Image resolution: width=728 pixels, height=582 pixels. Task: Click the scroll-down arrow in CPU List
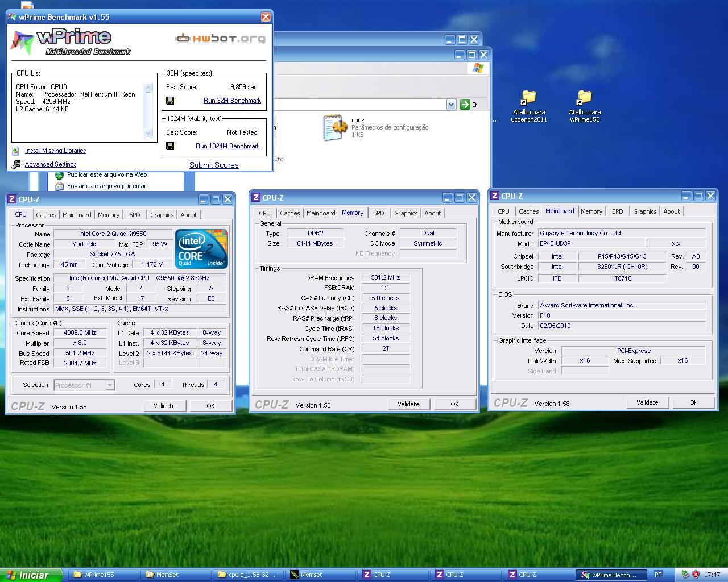(148, 134)
